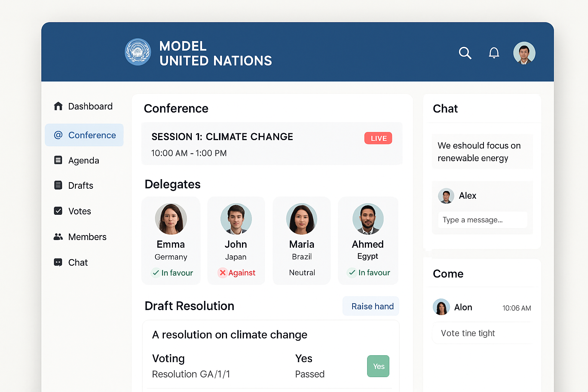Select Maria from Brazil delegate photo
588x392 pixels.
coord(302,219)
